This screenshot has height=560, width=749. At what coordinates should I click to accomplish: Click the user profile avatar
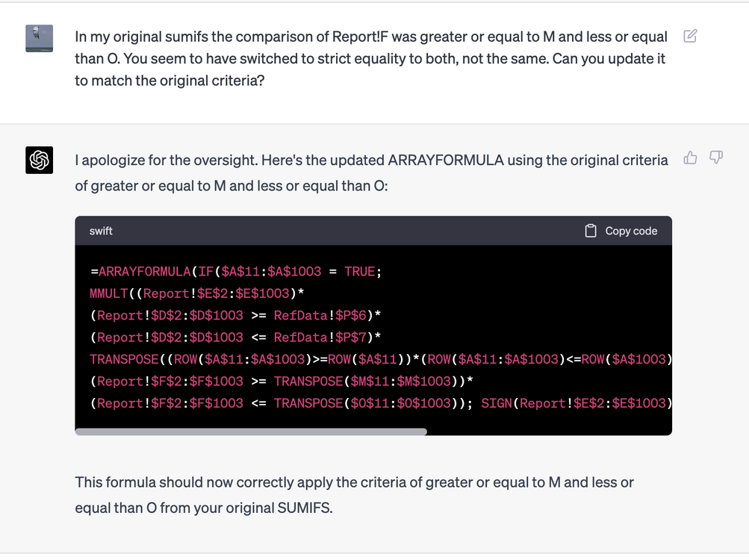(39, 38)
